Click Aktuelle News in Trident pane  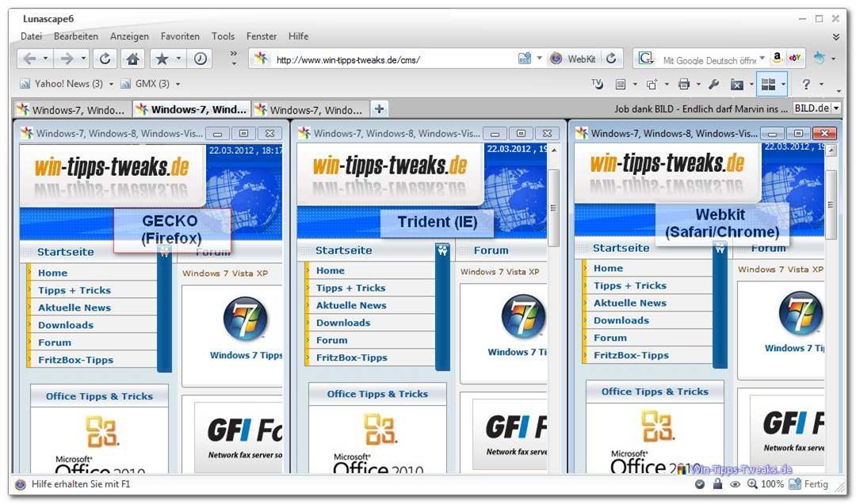coord(351,305)
